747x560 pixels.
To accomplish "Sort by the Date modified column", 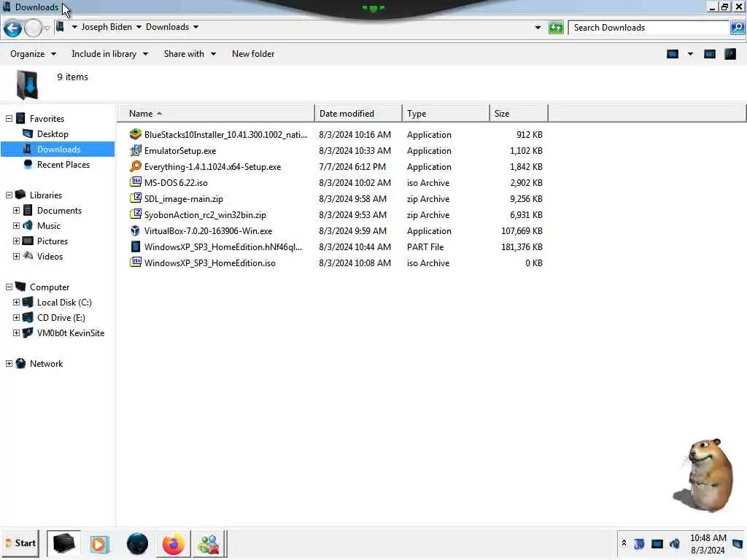I will (358, 113).
